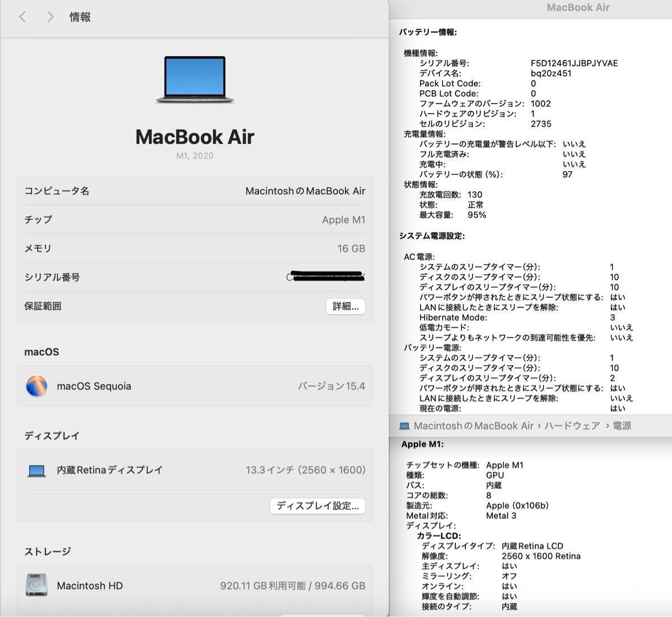Select MacintoshのMacBook Air in path bar
Viewport: 672px width, 617px height.
coord(474,426)
